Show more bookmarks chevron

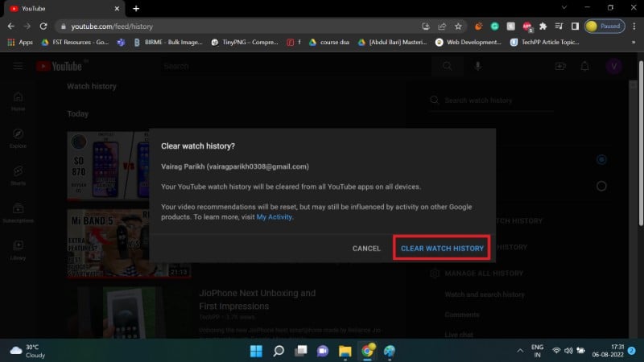634,42
